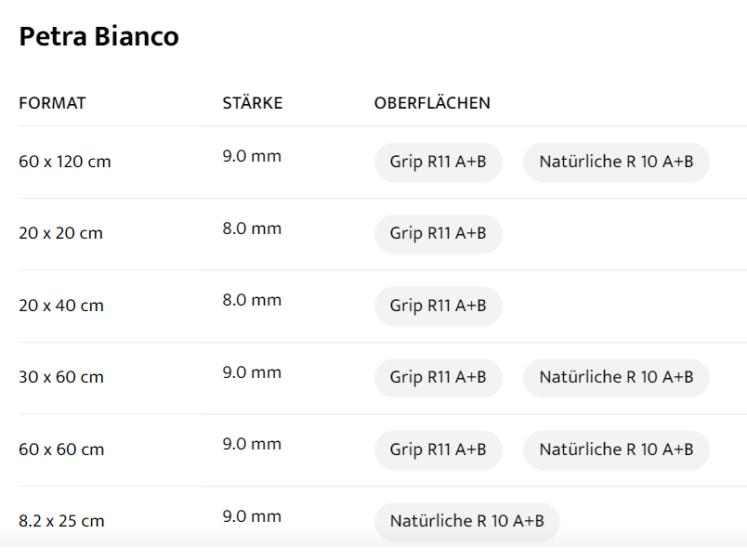Click Grip R11 A+B in 60 x 120 cm row

438,162
